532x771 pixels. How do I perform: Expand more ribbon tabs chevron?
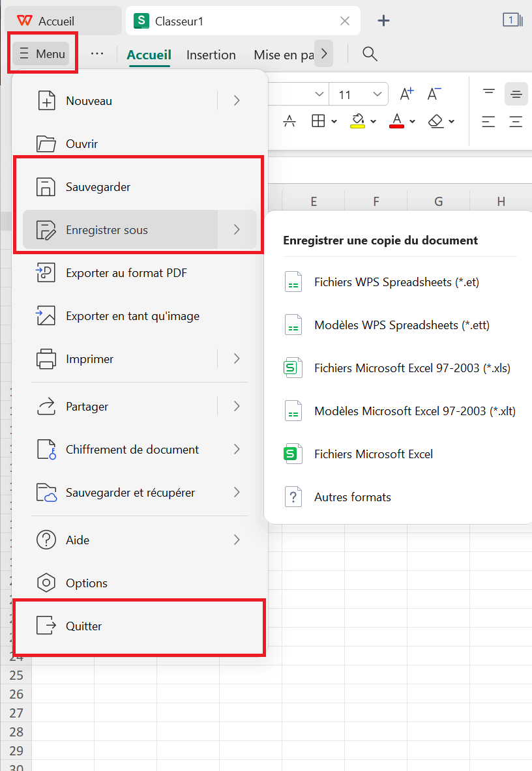click(x=324, y=53)
